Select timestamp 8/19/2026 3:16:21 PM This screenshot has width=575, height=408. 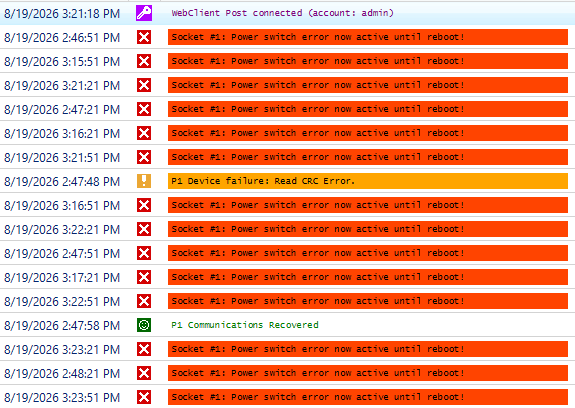62,133
